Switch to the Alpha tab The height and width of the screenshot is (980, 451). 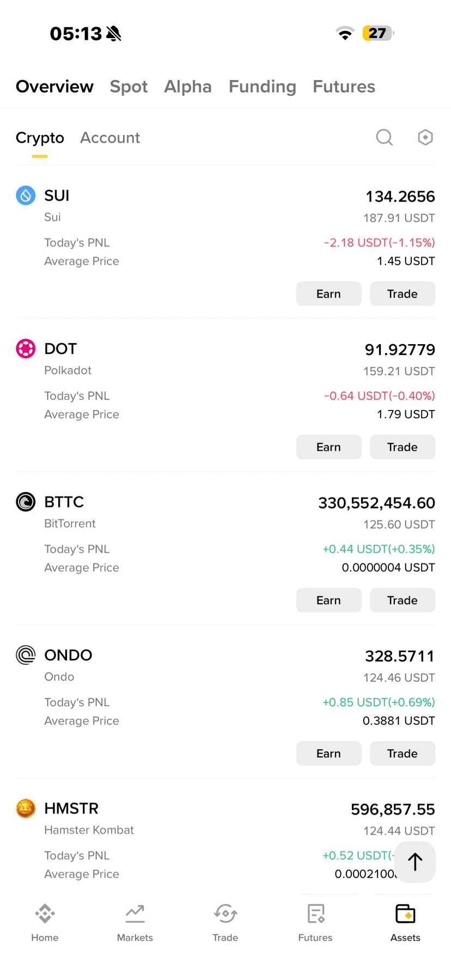click(188, 87)
